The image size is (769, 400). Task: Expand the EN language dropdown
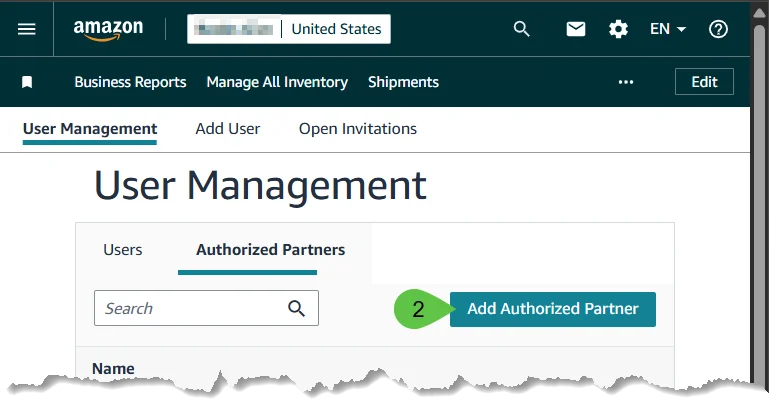click(667, 29)
